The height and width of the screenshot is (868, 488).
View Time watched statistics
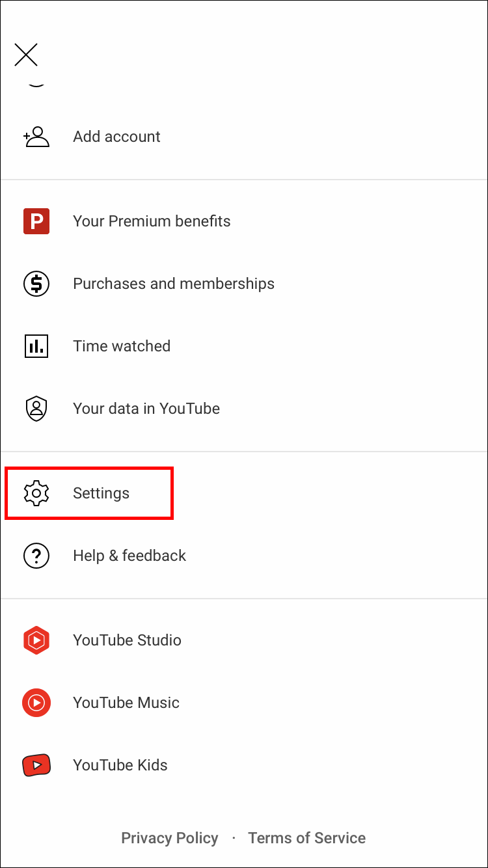click(x=122, y=346)
